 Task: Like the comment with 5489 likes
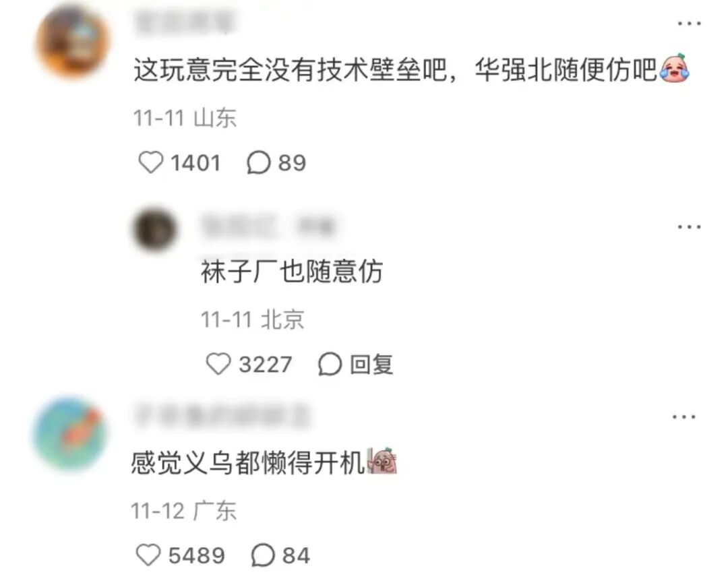pyautogui.click(x=148, y=555)
